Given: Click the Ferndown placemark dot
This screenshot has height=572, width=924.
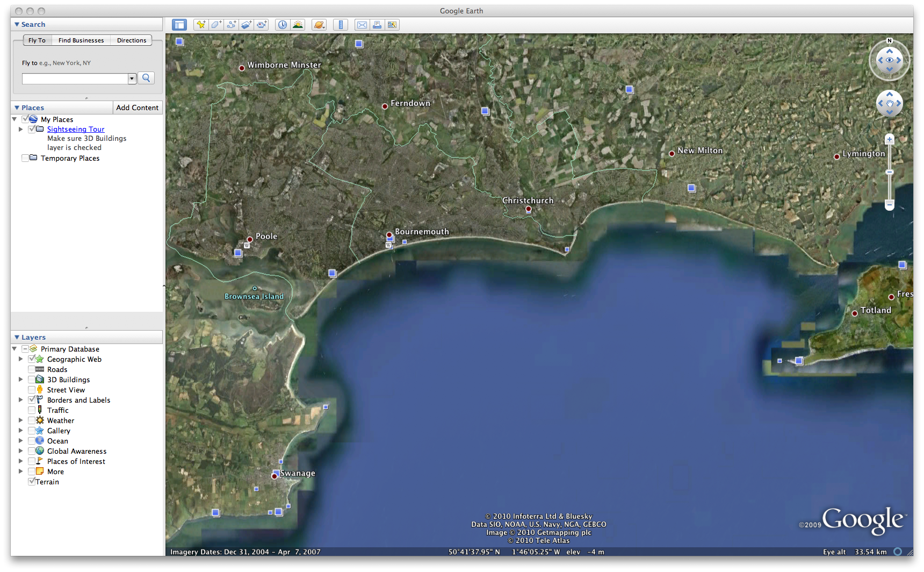Looking at the screenshot, I should (x=385, y=106).
